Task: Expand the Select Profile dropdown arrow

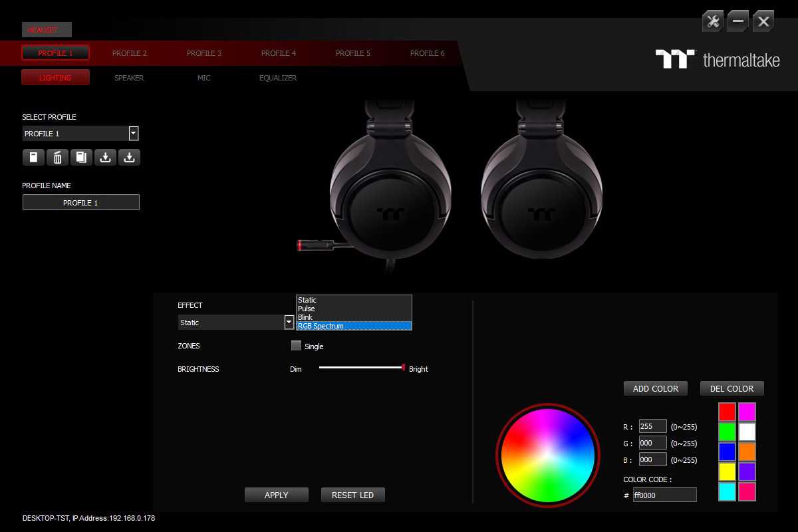Action: tap(134, 134)
